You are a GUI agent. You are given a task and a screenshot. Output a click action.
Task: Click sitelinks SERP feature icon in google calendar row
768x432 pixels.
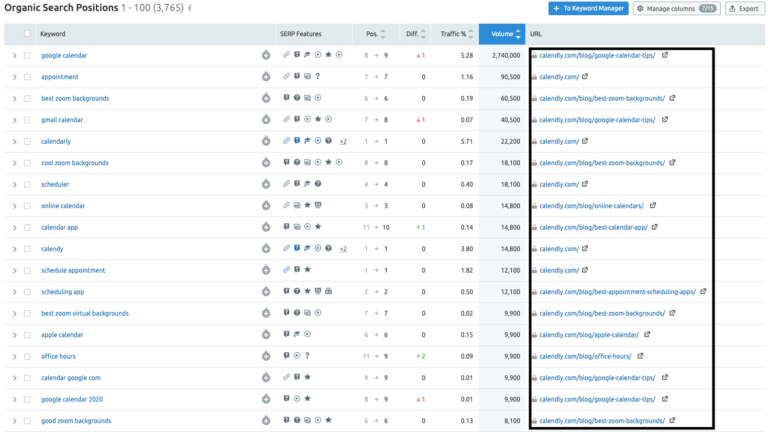[x=287, y=55]
